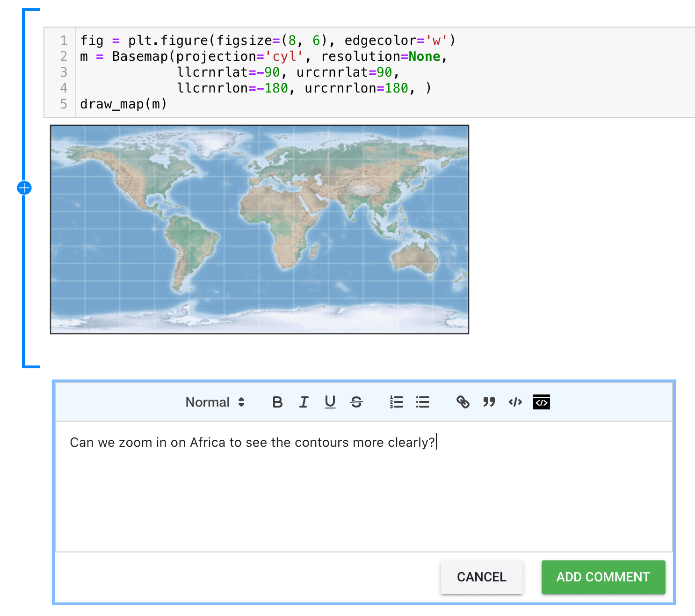Apply strikethrough formatting

click(x=356, y=402)
